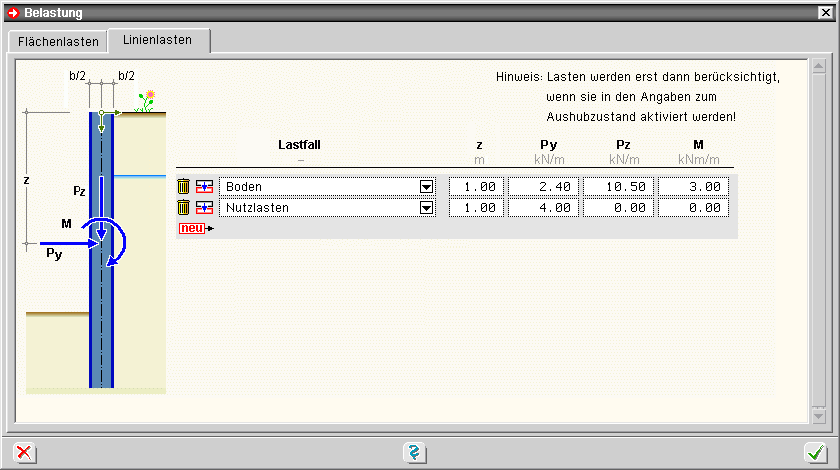
Task: Open help with the question mark button
Action: (415, 453)
